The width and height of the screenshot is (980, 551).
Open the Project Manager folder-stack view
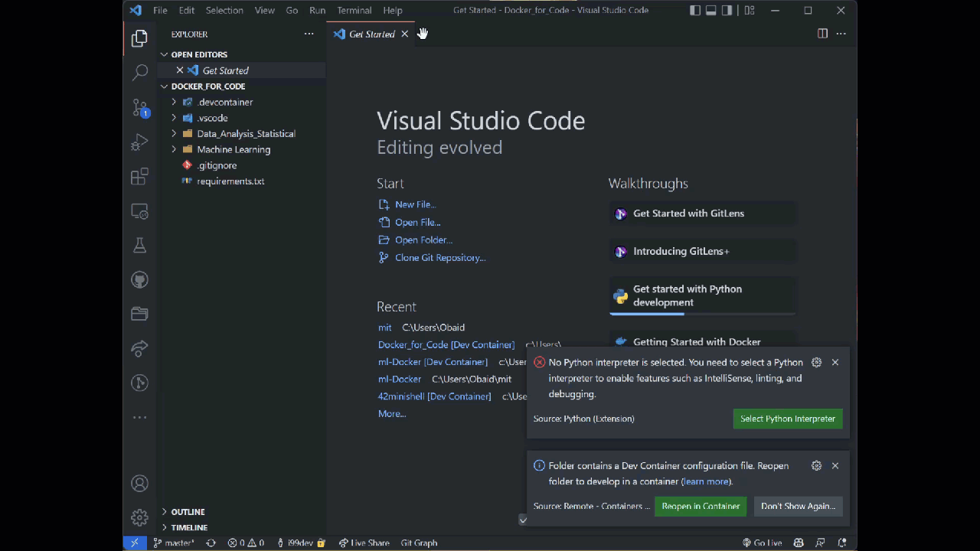[x=139, y=314]
